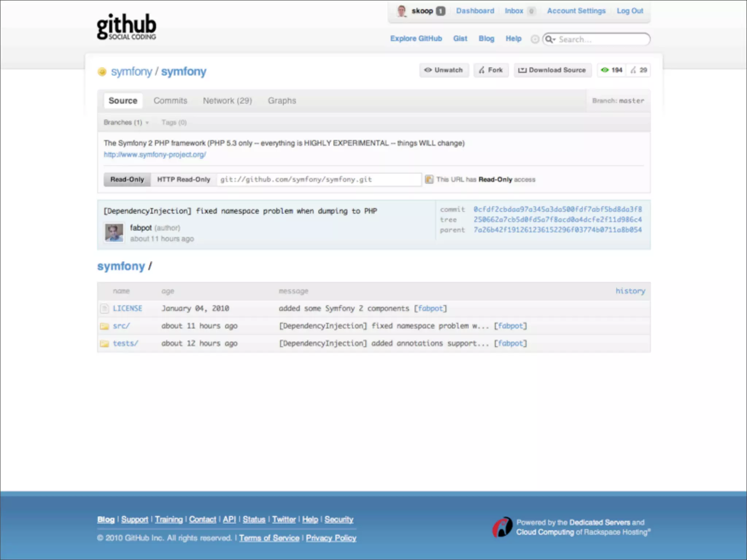Open the Network (29) tab
Screen dimensions: 747x560
click(x=227, y=101)
